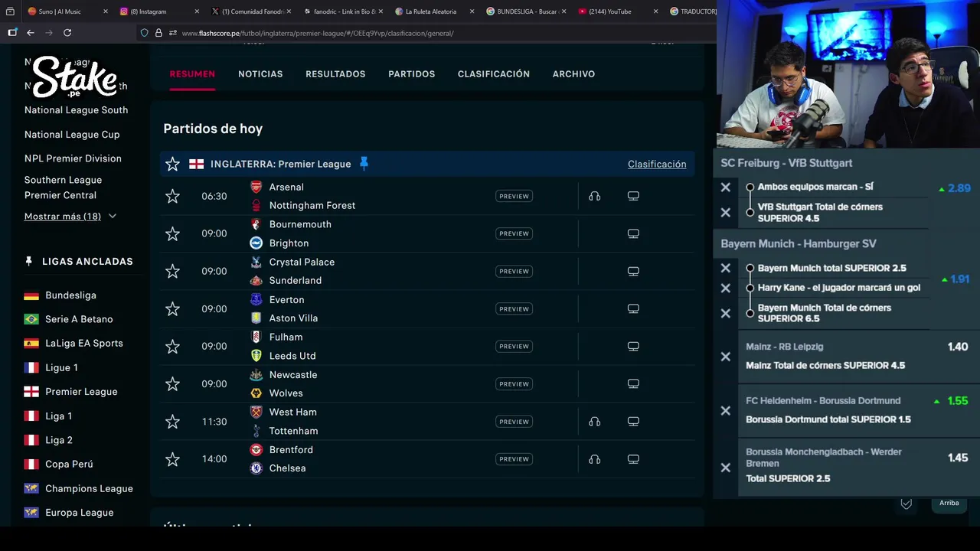
Task: Remove Monchengladbach - Werder Bremen bet
Action: (x=726, y=468)
